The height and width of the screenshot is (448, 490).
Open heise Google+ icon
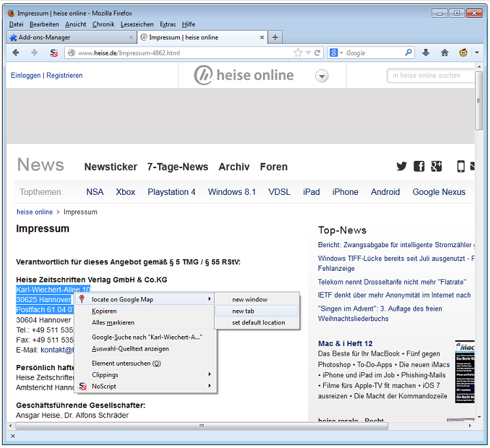[436, 166]
